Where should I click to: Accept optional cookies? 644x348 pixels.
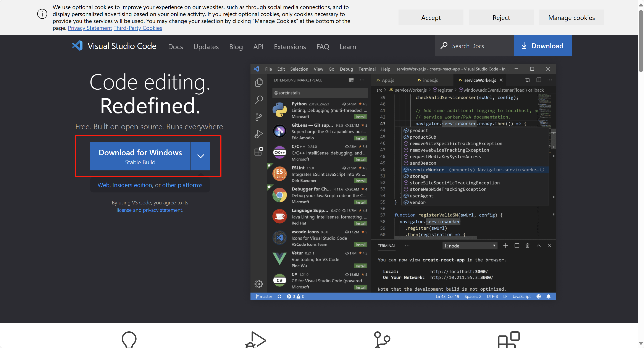point(431,17)
